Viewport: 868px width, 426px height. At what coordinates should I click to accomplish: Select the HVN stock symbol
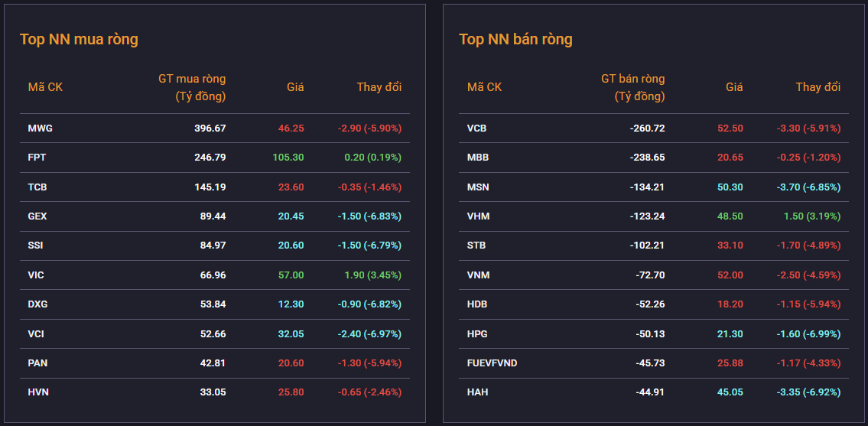coord(38,392)
